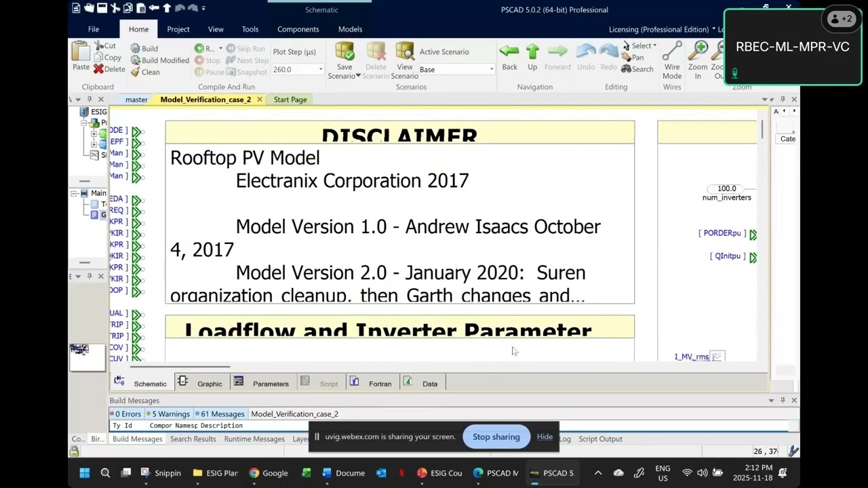Open the taskbar search magnifier
Image resolution: width=868 pixels, height=488 pixels.
(x=105, y=473)
